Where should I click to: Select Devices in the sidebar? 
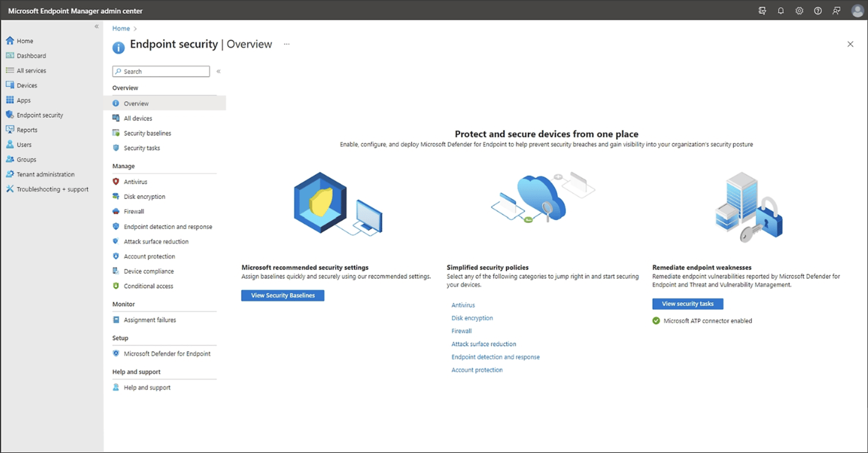tap(27, 85)
